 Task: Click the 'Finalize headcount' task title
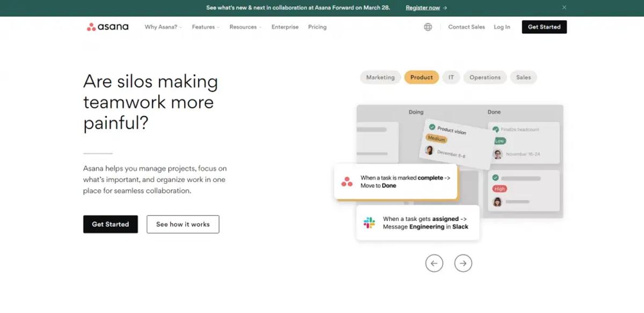click(520, 129)
